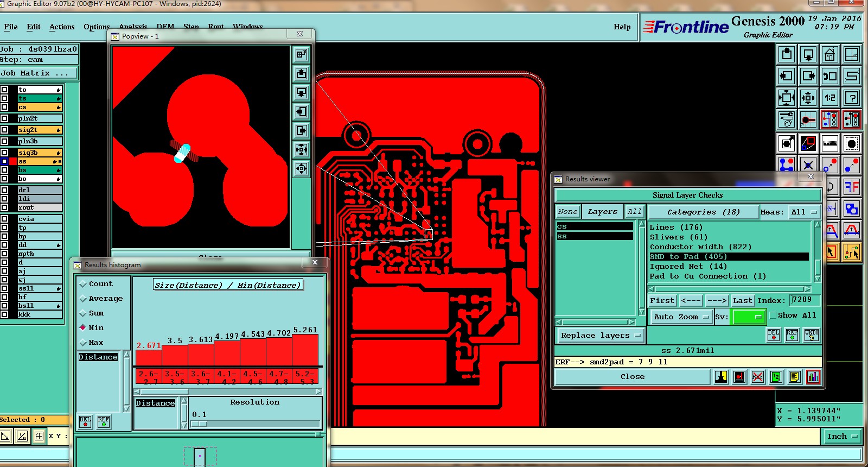The width and height of the screenshot is (868, 467).
Task: Click the select arrow network icon
Action: click(x=852, y=252)
